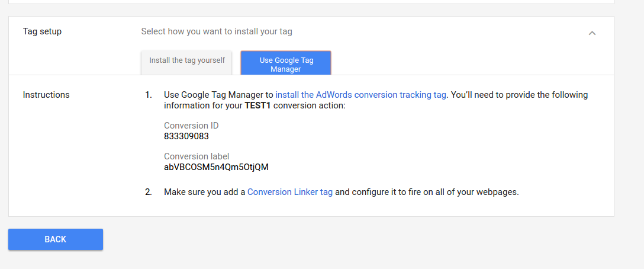Click the bold TEST1 conversion action name
Image resolution: width=644 pixels, height=269 pixels.
257,105
